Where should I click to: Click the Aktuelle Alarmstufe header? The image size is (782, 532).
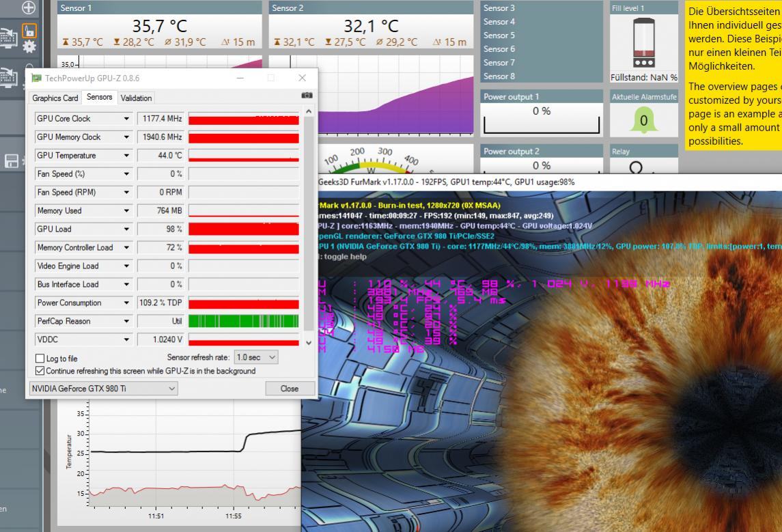coord(644,97)
